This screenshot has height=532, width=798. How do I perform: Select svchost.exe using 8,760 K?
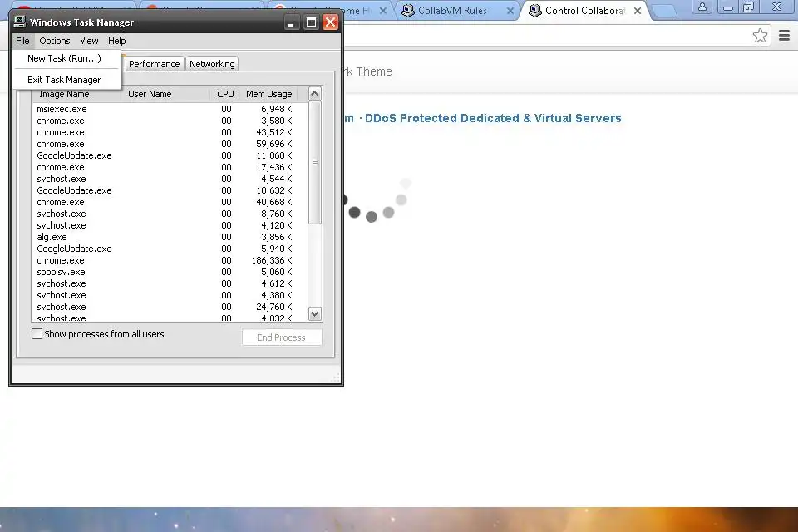click(170, 214)
